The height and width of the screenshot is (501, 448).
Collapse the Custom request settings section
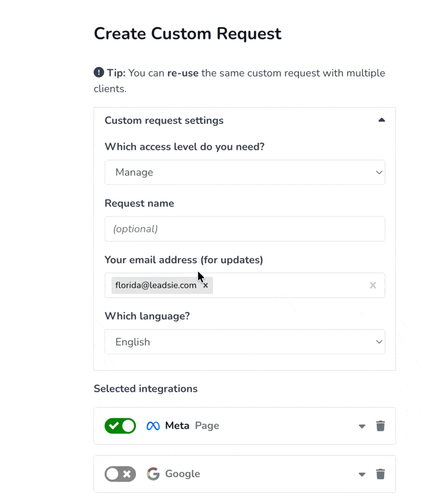point(382,120)
